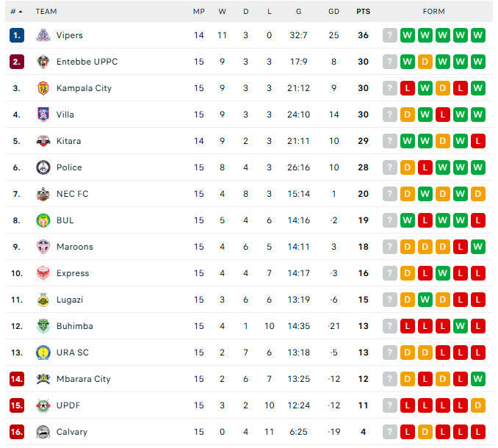The image size is (498, 448).
Task: Click the Villa team crest
Action: pos(43,115)
